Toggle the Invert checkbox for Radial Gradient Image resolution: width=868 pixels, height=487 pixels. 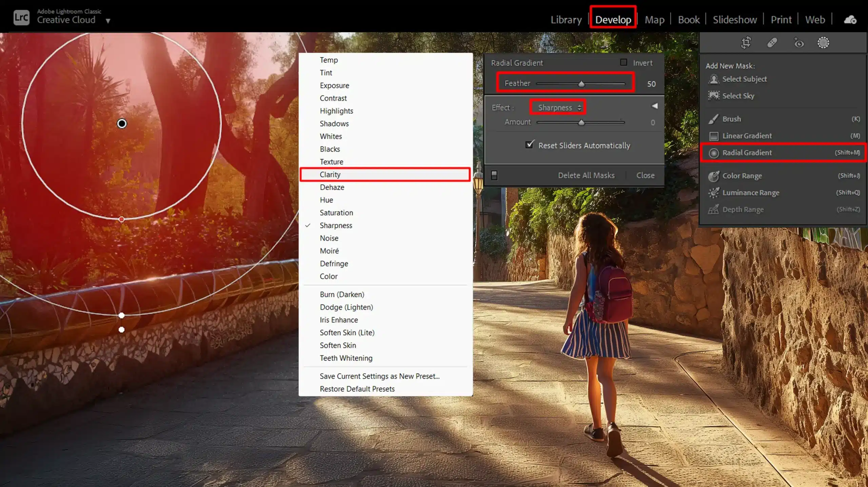[624, 62]
